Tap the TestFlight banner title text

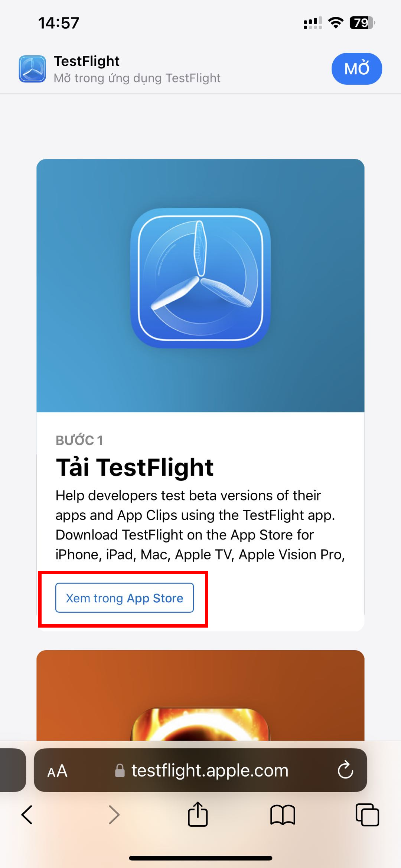pyautogui.click(x=87, y=61)
